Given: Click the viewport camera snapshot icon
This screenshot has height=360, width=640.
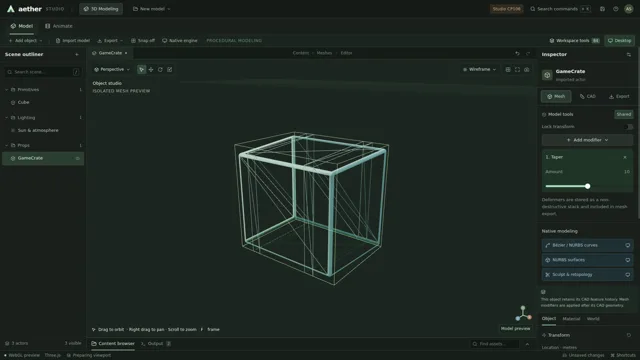Looking at the screenshot, I should (x=527, y=69).
